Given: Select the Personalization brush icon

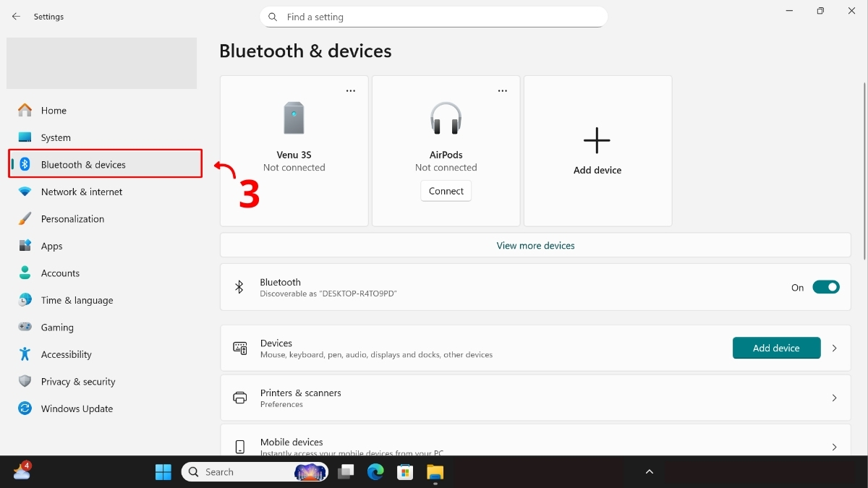Looking at the screenshot, I should click(24, 218).
